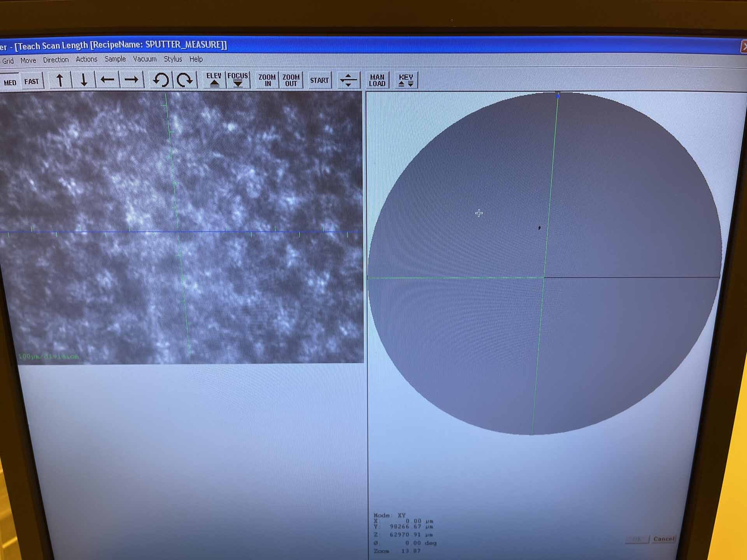Click the 'Mode: XY' readout

pyautogui.click(x=389, y=515)
